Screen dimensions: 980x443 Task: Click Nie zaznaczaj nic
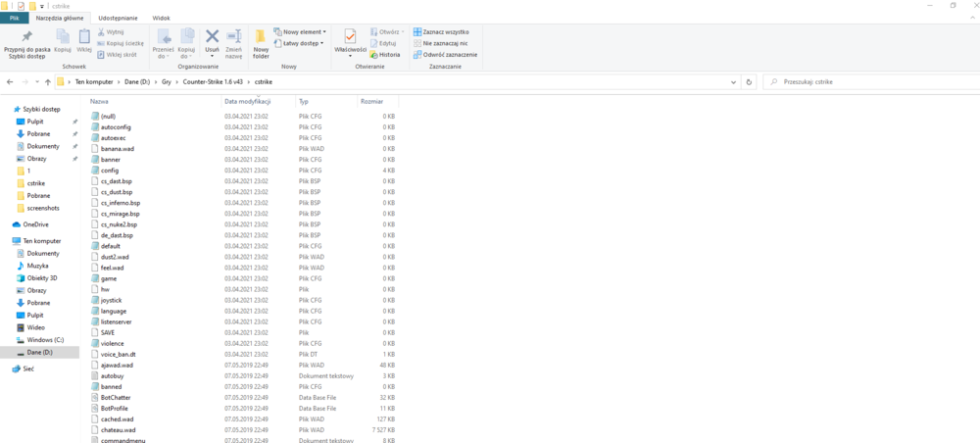point(441,43)
